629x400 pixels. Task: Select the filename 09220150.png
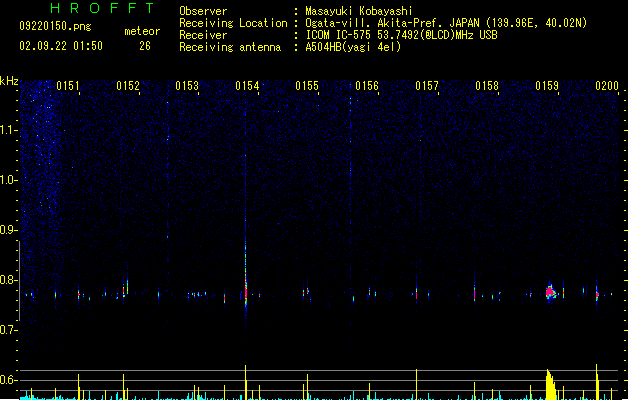pos(55,26)
